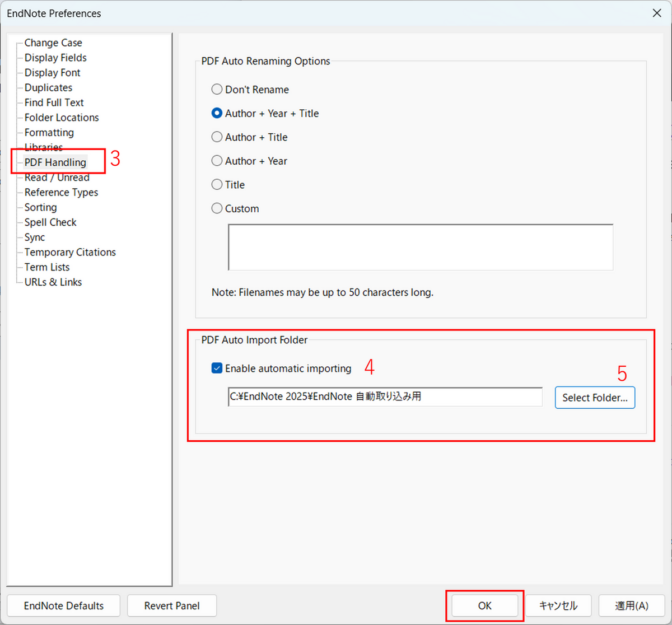
Task: Uncheck Enable automatic importing checkbox
Action: point(217,369)
